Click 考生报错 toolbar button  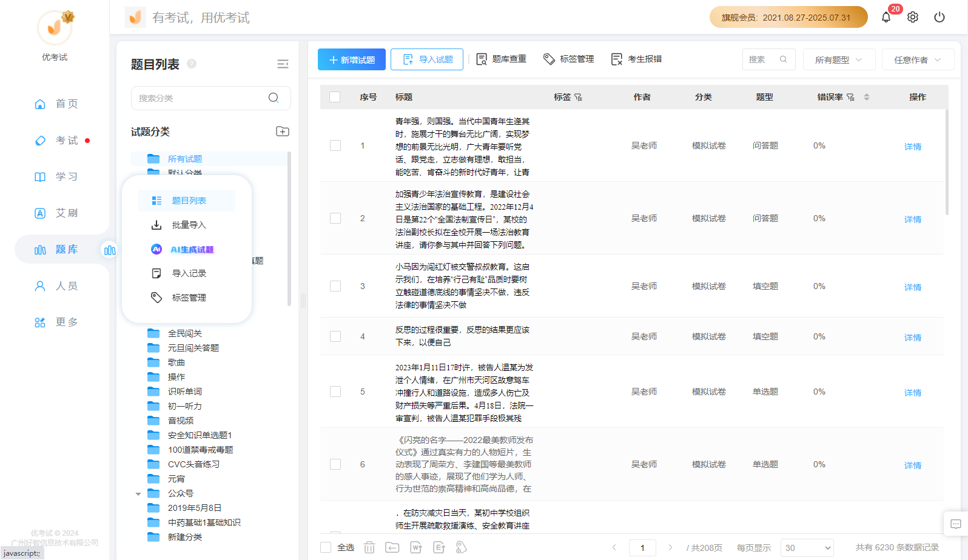click(x=637, y=59)
